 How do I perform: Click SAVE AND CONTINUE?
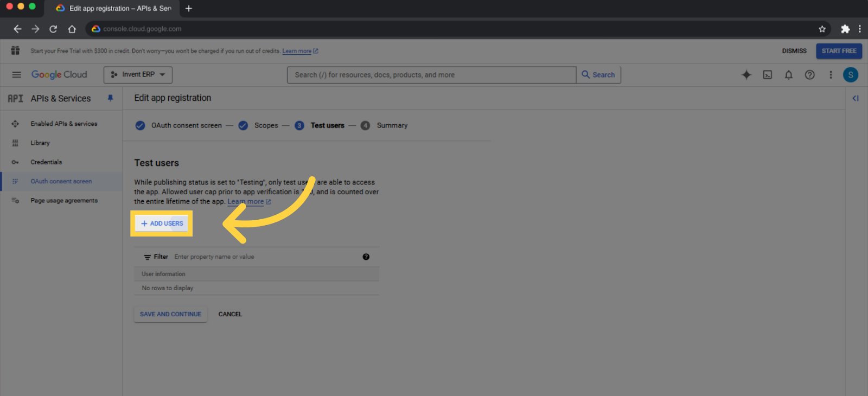pyautogui.click(x=170, y=314)
